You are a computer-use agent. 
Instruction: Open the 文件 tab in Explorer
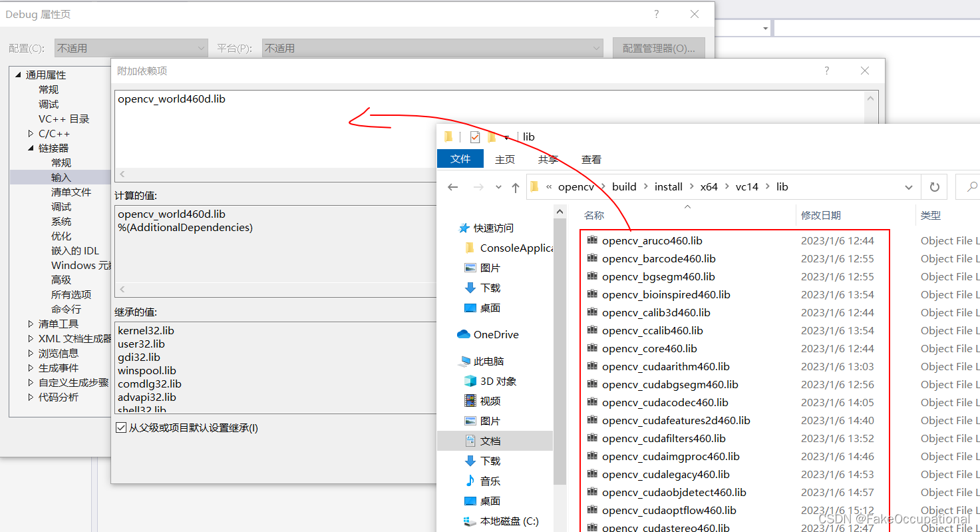point(460,159)
